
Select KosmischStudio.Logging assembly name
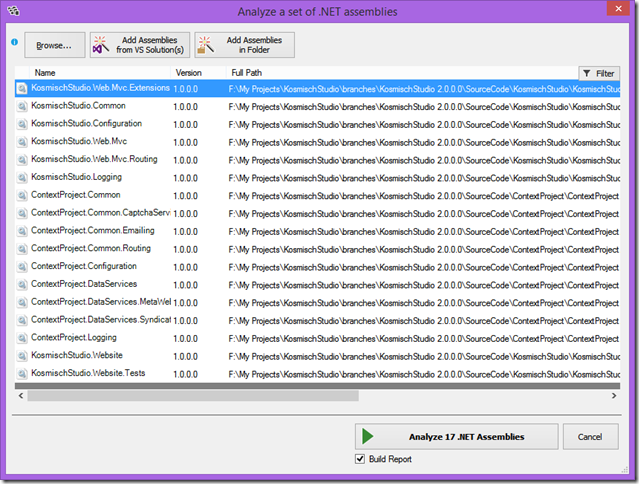[x=77, y=177]
